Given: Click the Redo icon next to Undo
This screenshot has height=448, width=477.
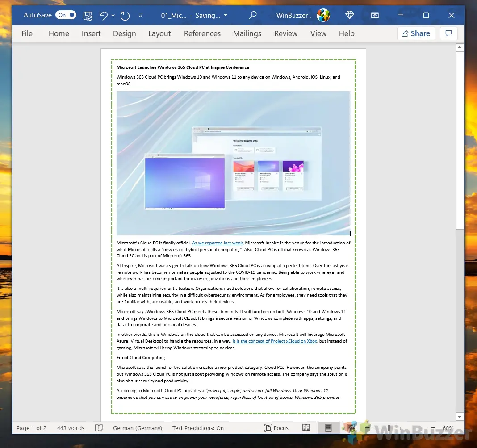Looking at the screenshot, I should (125, 15).
